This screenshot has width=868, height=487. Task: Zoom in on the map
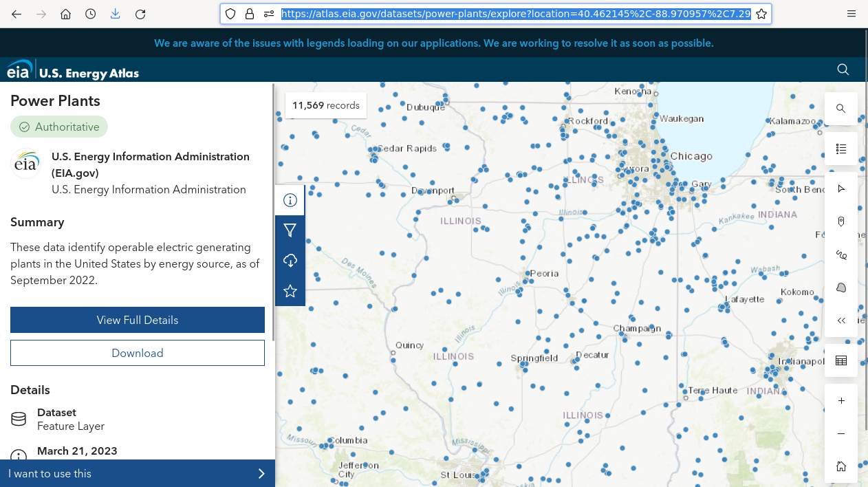click(840, 401)
